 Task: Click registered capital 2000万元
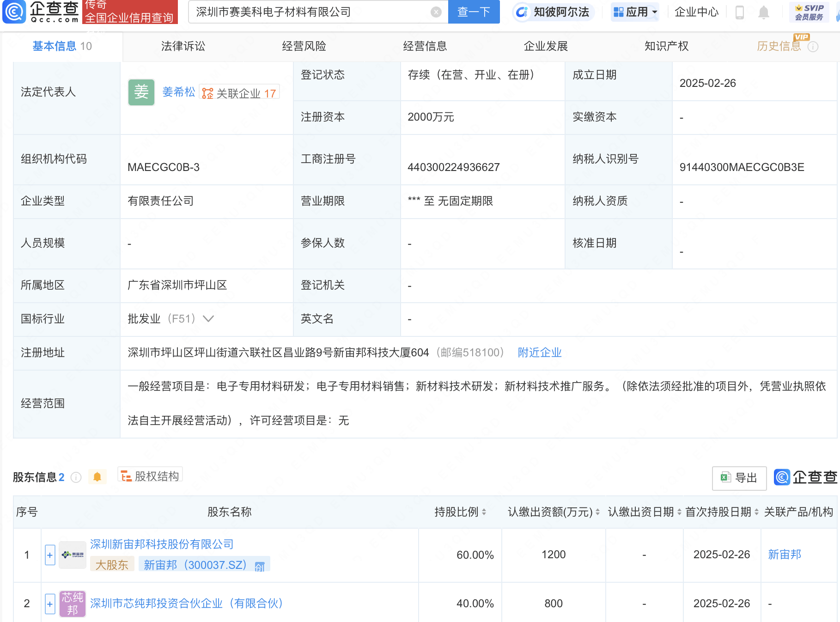click(431, 117)
